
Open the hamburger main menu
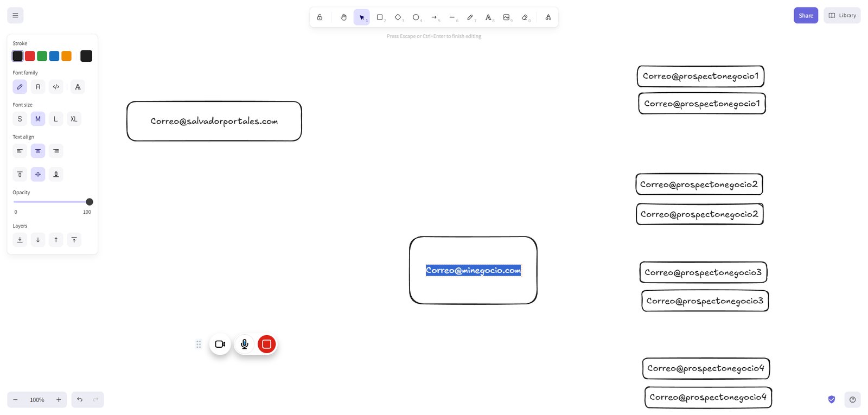click(15, 15)
